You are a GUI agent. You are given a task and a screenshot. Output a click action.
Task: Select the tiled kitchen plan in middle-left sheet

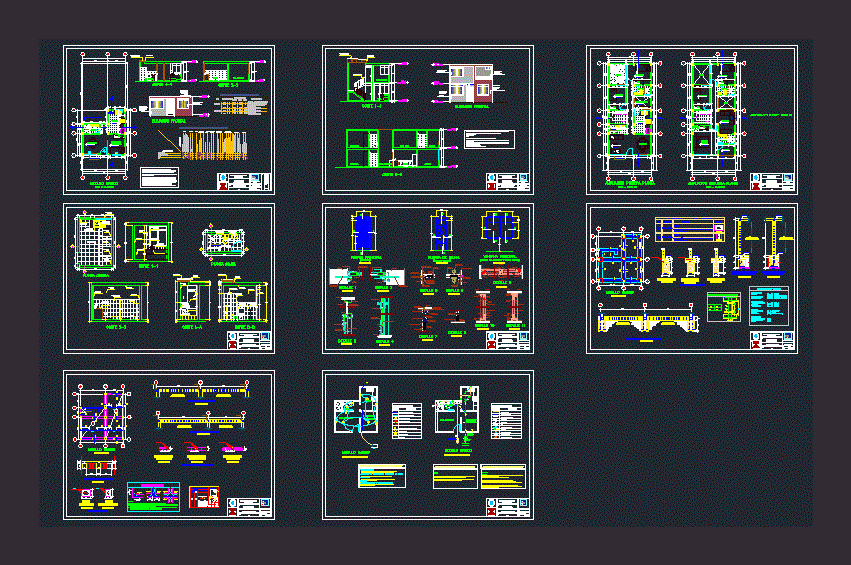tap(94, 242)
